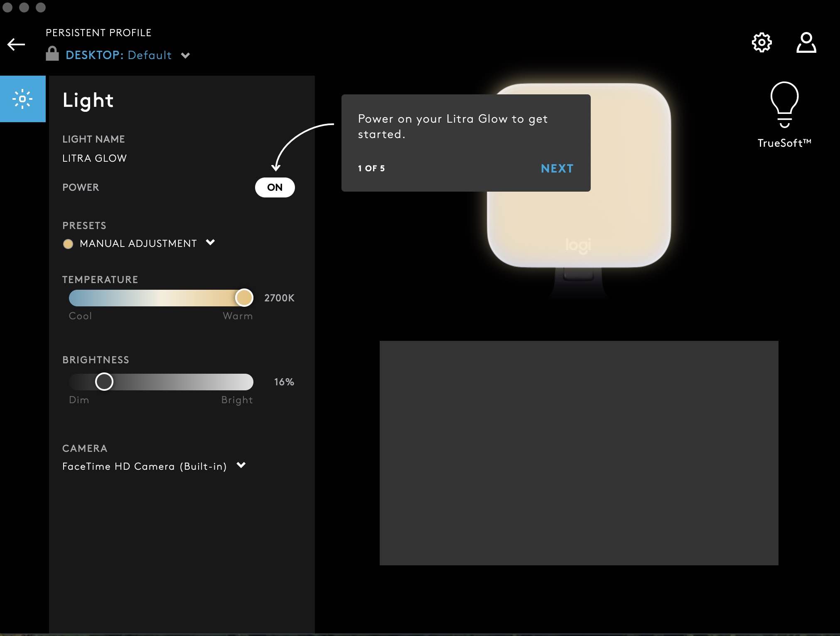Toggle the Power ON switch
The width and height of the screenshot is (840, 636).
[275, 187]
